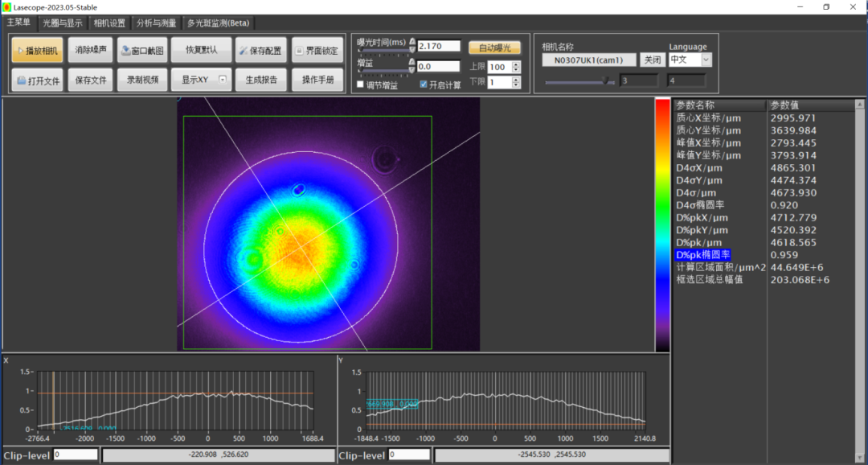868x465 pixels.
Task: Toggle the 界面锁定 interface lock button
Action: 317,50
